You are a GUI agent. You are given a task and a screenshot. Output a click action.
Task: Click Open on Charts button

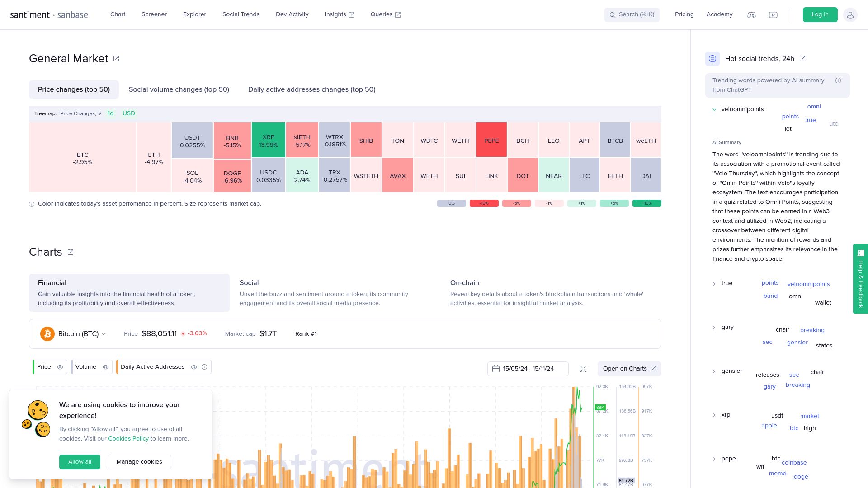(629, 369)
